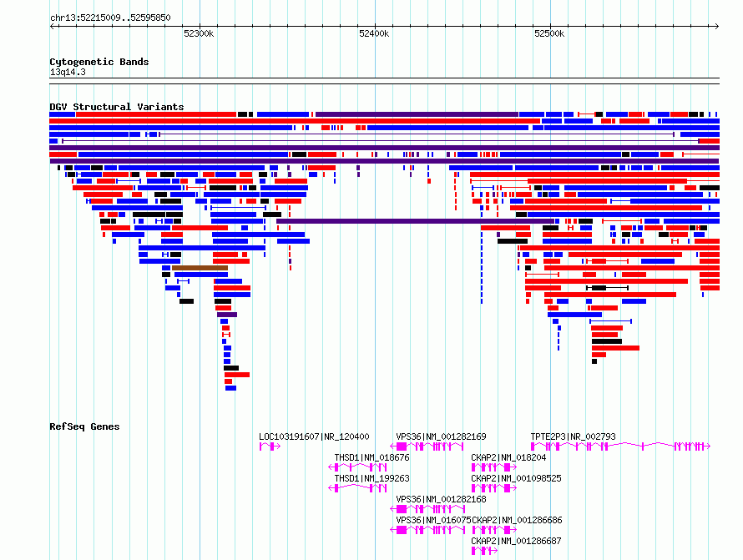
Task: Open the LOC103191607|NR_120400 gene label
Action: (x=314, y=436)
